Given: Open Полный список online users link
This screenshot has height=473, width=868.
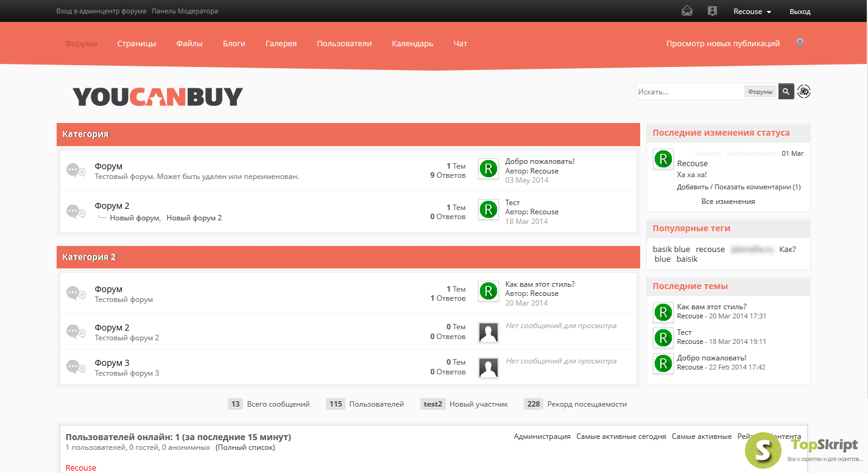Looking at the screenshot, I should (245, 447).
